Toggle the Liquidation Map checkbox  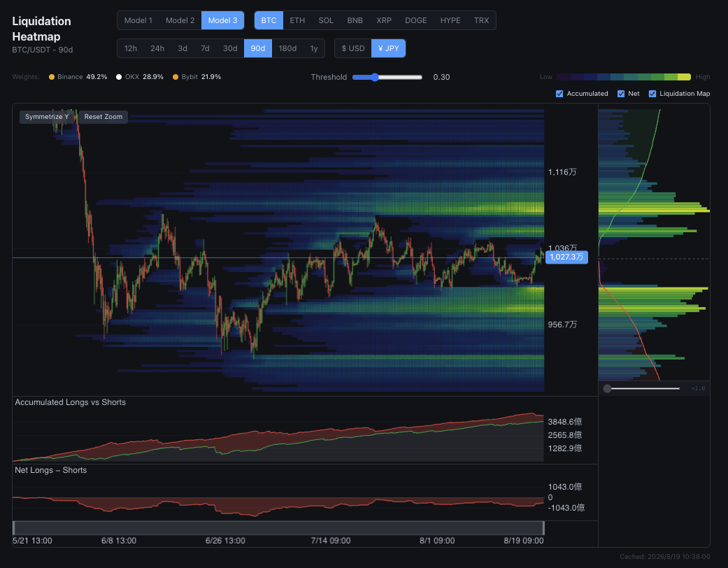[652, 94]
